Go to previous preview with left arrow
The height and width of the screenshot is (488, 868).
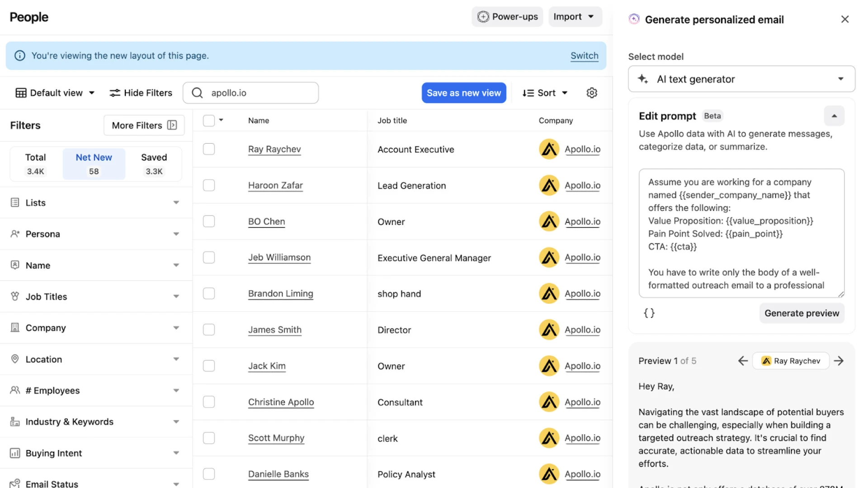pos(743,361)
